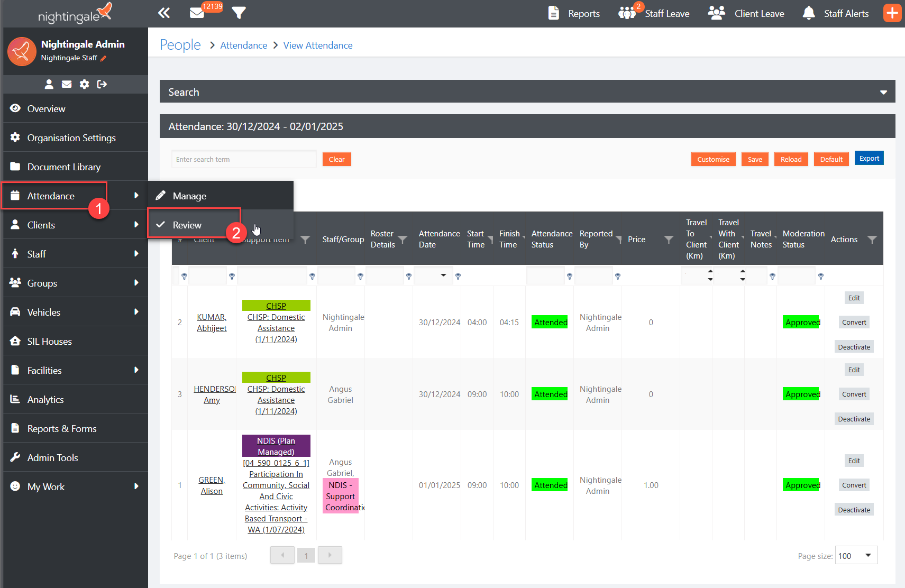The image size is (905, 588).
Task: Expand the Facilities submenu arrow
Action: (x=136, y=370)
